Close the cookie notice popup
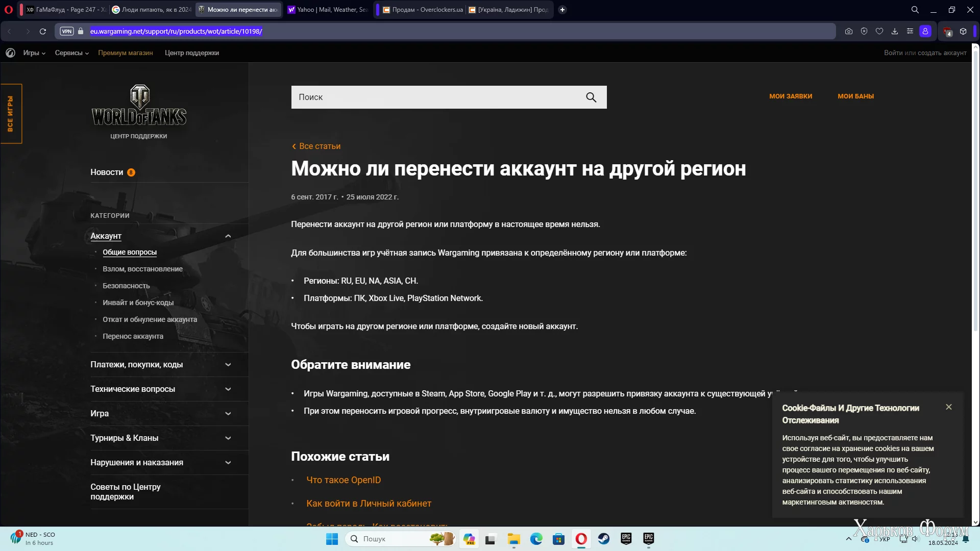 pos(948,407)
